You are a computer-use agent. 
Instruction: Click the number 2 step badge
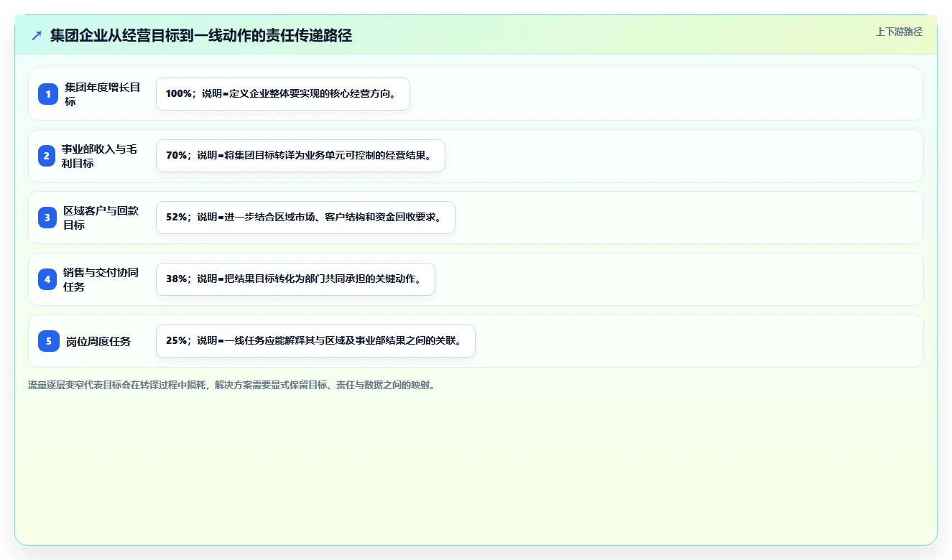[47, 156]
